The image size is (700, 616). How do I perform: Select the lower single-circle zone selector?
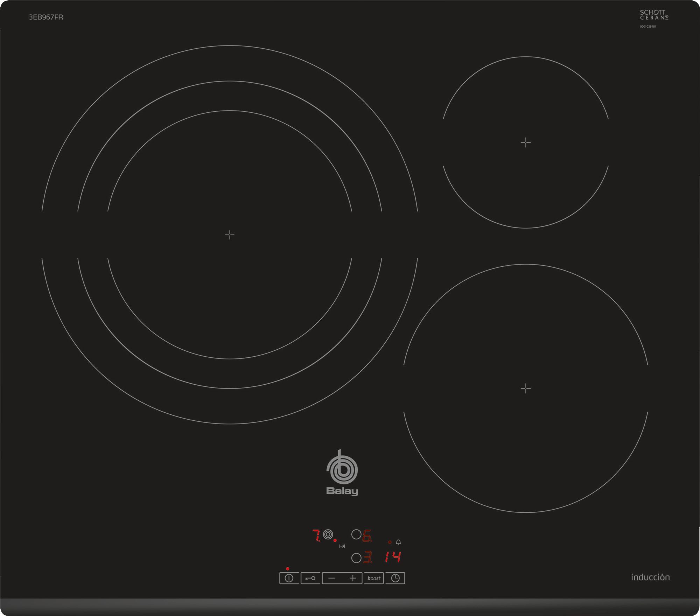356,558
